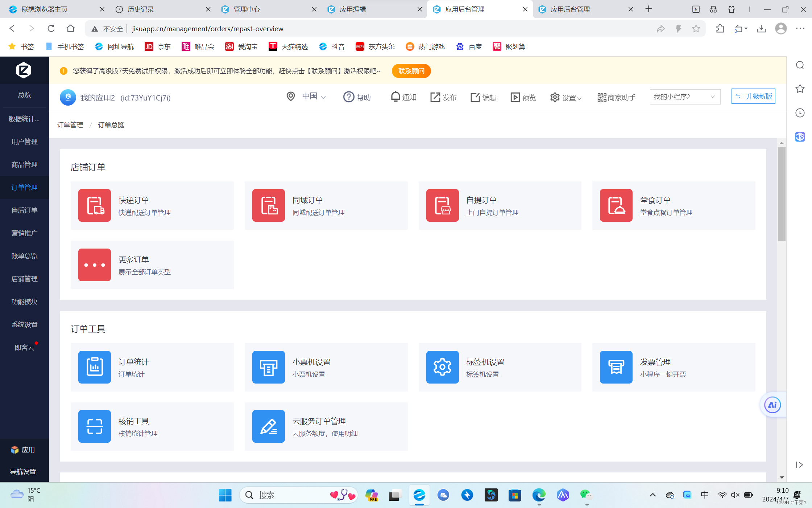
Task: Open the 同城订单 local delivery icon
Action: point(268,205)
